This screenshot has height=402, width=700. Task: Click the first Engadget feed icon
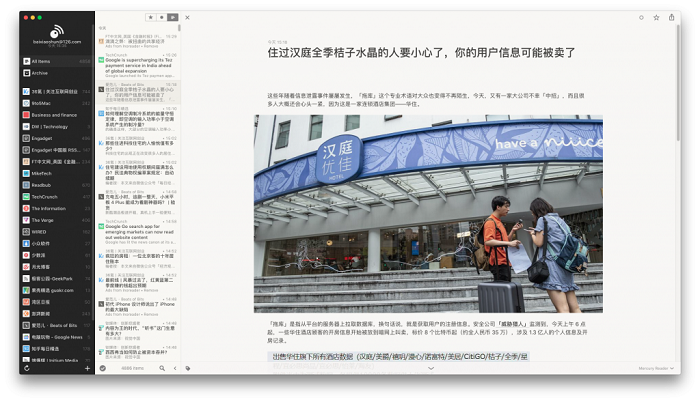(x=26, y=138)
